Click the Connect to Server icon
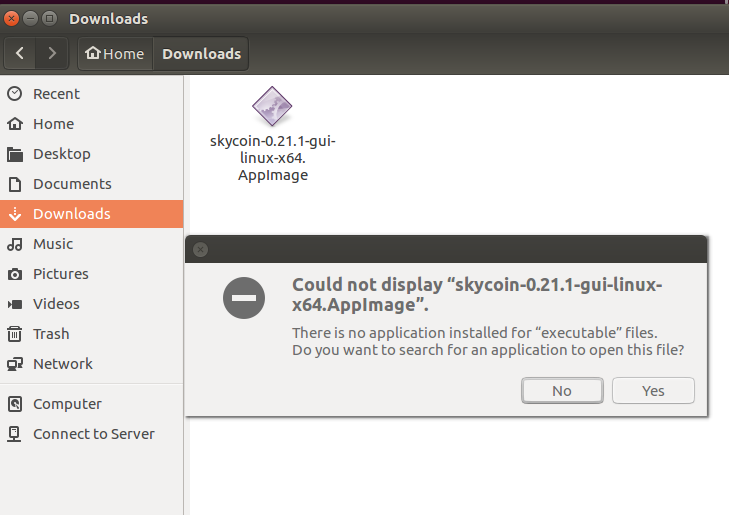The width and height of the screenshot is (729, 515). (15, 434)
